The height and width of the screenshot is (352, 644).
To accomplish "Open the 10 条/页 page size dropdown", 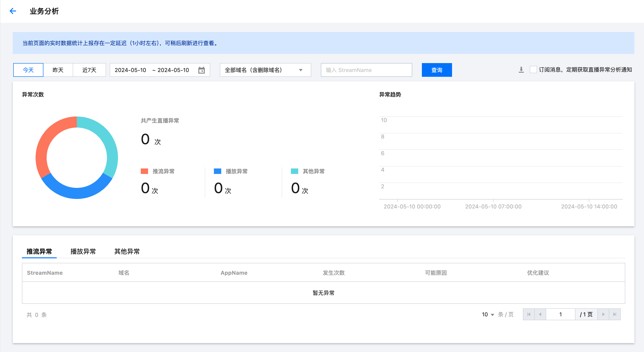I will tap(488, 315).
